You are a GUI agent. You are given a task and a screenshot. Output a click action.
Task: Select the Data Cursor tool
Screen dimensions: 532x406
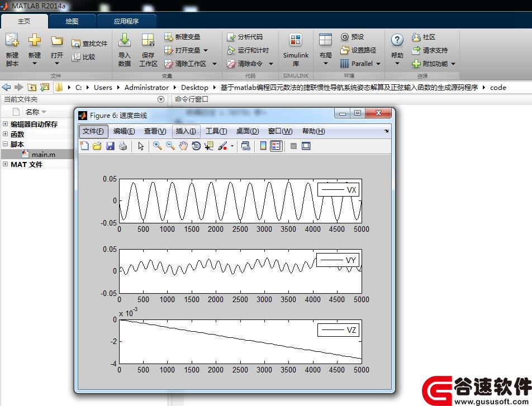pyautogui.click(x=209, y=146)
